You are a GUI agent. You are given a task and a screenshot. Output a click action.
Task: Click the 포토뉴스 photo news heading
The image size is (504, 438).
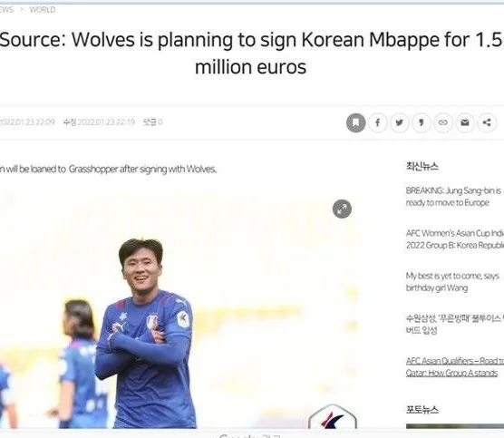coord(422,409)
